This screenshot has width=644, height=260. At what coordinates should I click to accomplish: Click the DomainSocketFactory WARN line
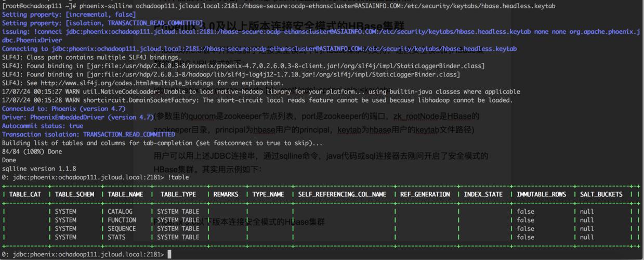tap(257, 100)
